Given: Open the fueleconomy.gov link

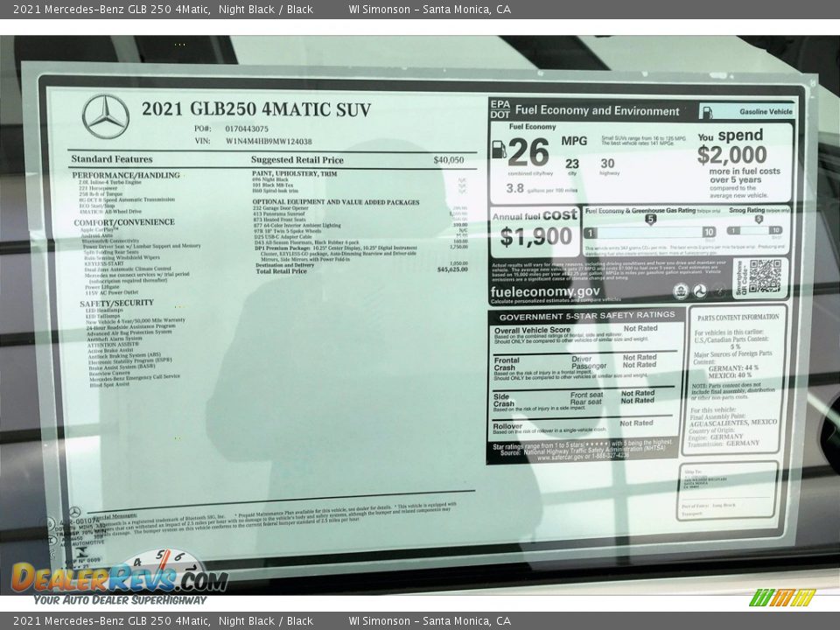Looking at the screenshot, I should point(545,291).
